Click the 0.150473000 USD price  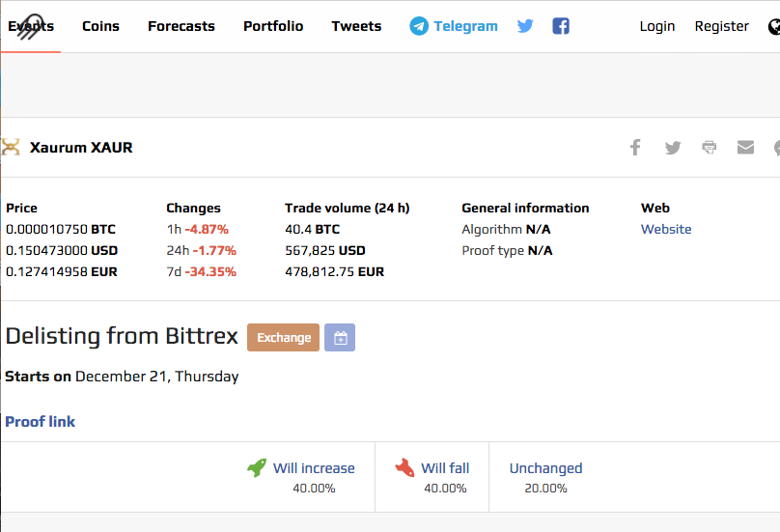[x=62, y=251]
